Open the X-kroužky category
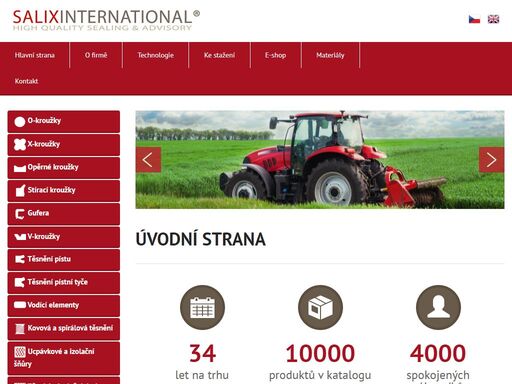Image resolution: width=512 pixels, height=384 pixels. (64, 145)
